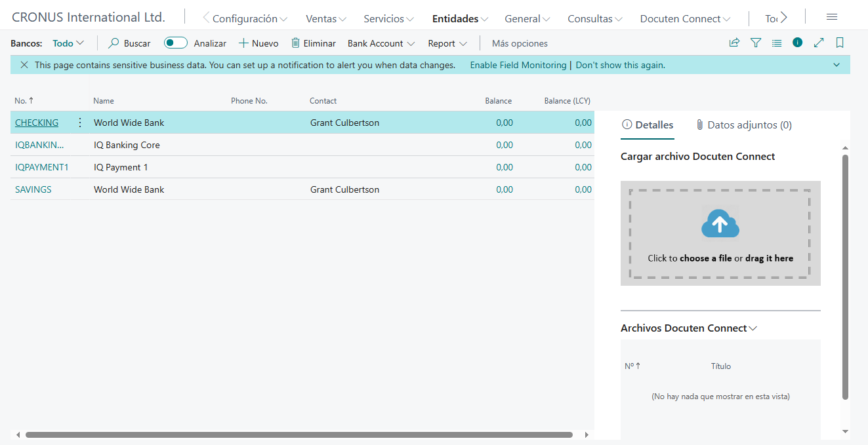The image size is (868, 445).
Task: Switch to Datos adjuntos tab
Action: 743,125
